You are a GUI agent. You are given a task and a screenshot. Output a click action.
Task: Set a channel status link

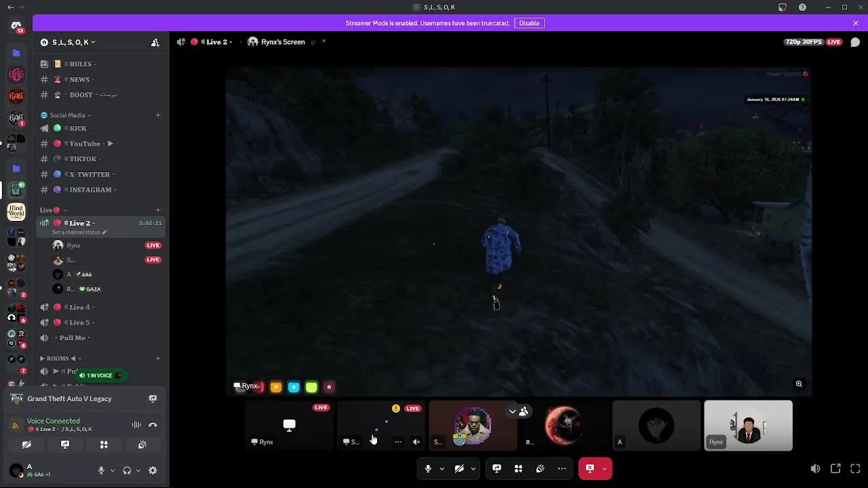pos(79,232)
